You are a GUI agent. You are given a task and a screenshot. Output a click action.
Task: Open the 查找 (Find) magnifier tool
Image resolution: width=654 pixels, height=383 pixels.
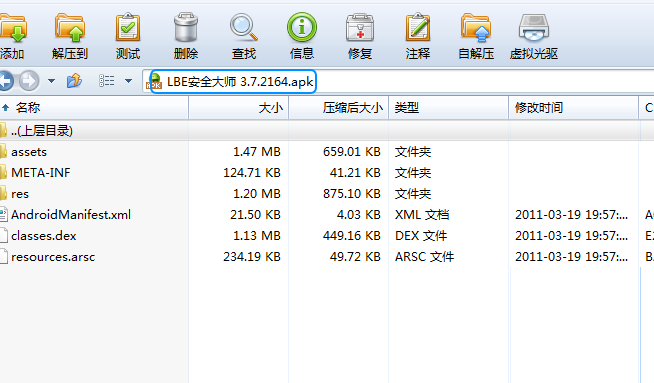[x=244, y=28]
